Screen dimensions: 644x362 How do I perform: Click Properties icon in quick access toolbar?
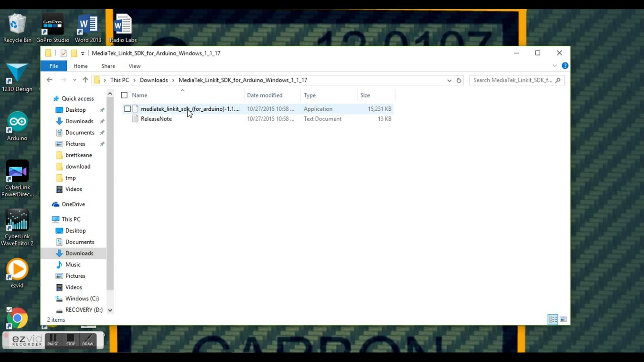point(63,53)
